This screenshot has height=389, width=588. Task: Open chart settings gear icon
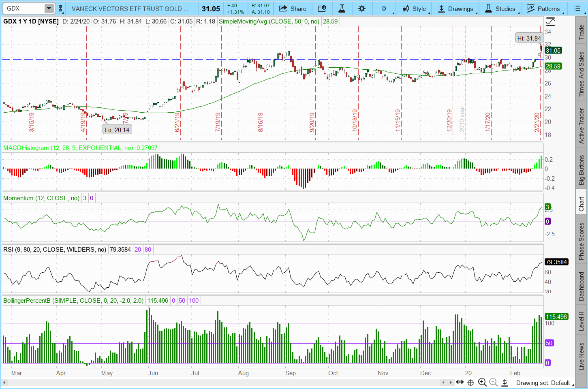362,9
